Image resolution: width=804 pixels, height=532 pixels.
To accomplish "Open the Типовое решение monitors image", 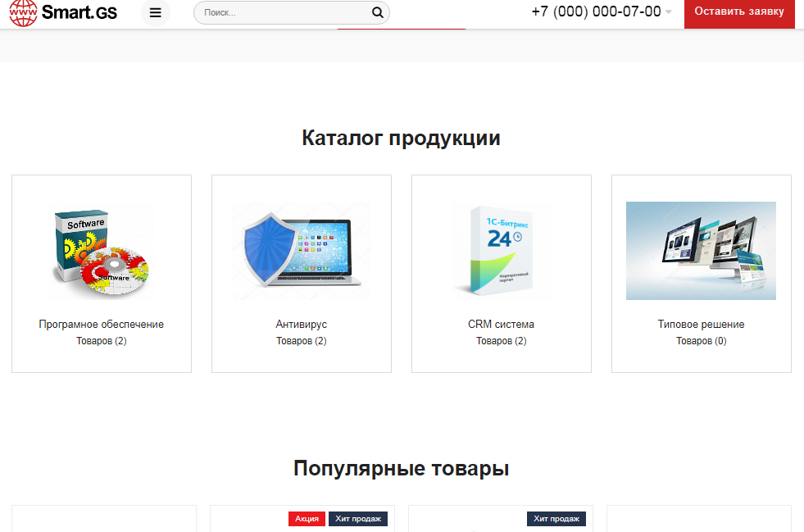I will tap(701, 250).
